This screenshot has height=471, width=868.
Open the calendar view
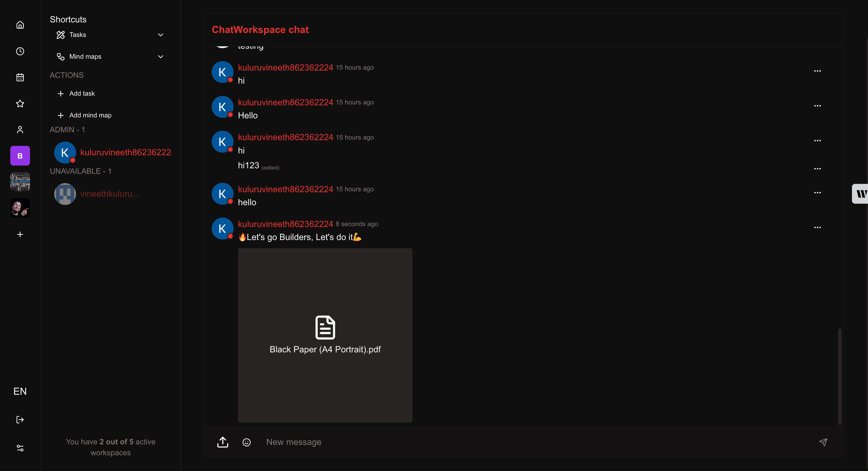(20, 77)
